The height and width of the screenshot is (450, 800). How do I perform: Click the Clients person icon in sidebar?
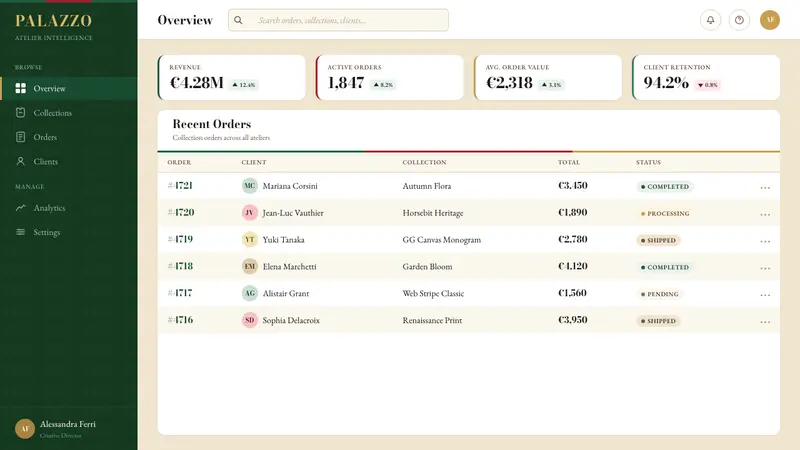point(20,161)
